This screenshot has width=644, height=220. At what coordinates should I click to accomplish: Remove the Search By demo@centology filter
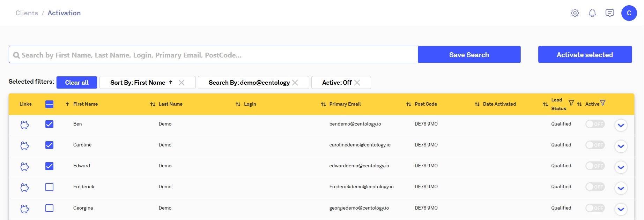click(x=295, y=83)
